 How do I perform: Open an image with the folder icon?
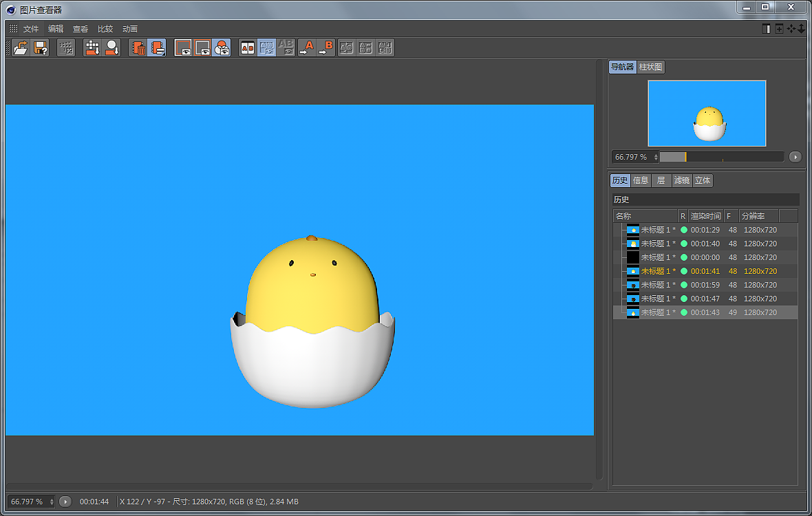click(x=21, y=47)
